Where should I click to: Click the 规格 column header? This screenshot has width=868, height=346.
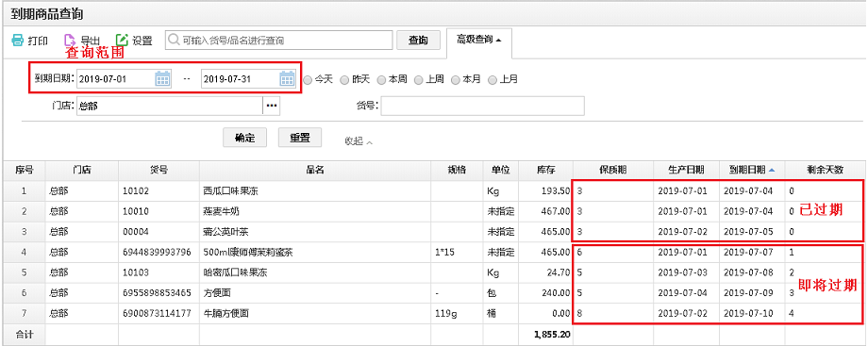(x=457, y=170)
